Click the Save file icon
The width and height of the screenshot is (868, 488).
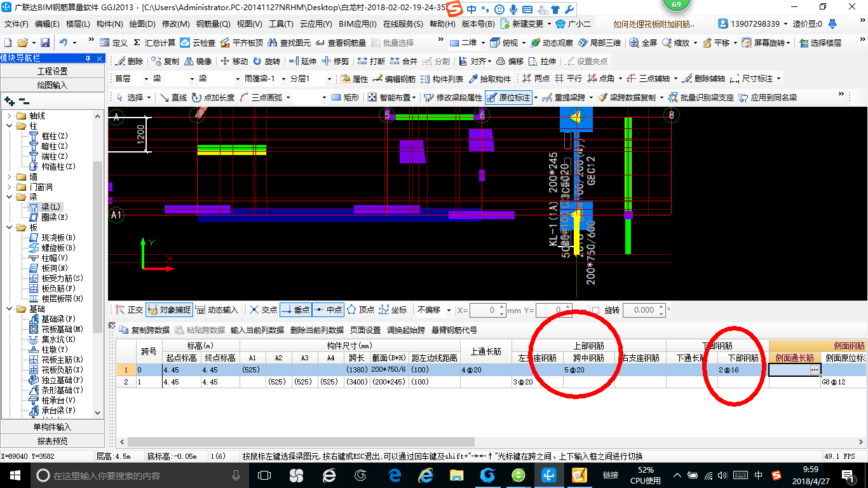point(45,43)
